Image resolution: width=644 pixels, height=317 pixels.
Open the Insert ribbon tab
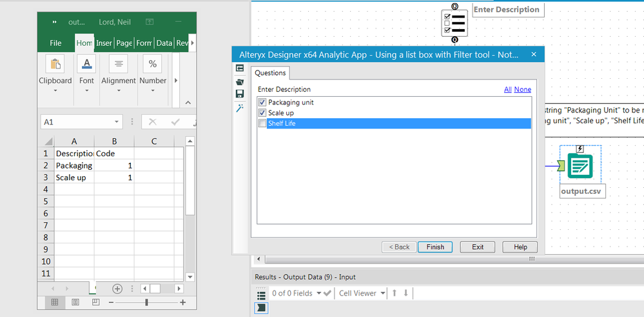104,43
